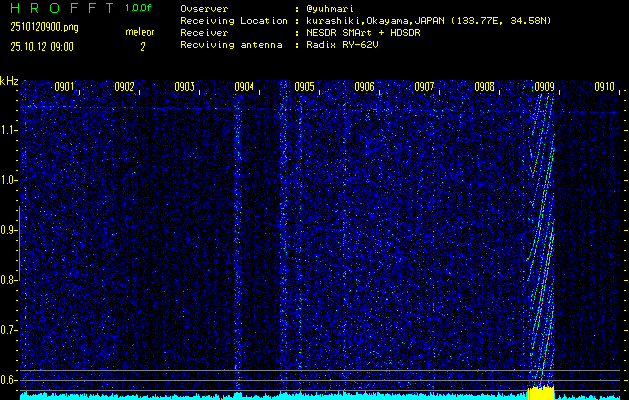
Task: Select the 0907 time marker
Action: (424, 87)
